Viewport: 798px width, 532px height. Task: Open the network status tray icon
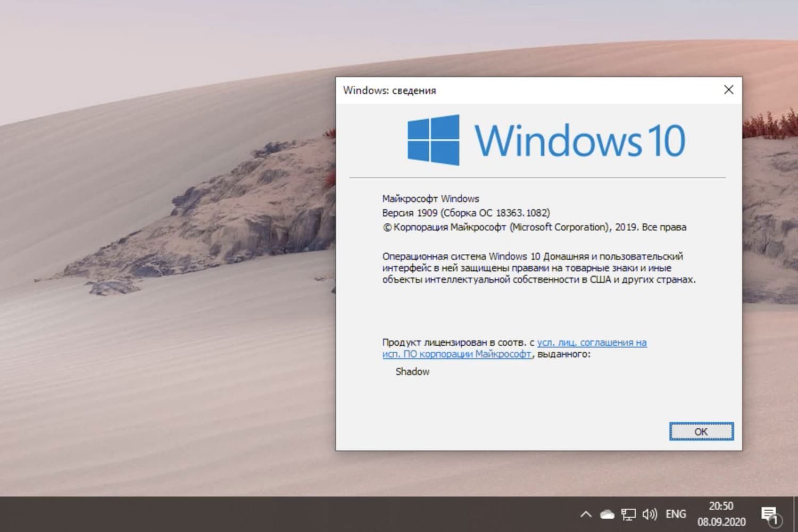coord(629,514)
